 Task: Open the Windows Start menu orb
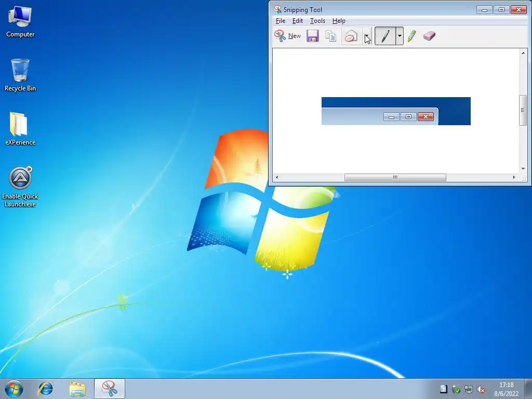tap(14, 389)
